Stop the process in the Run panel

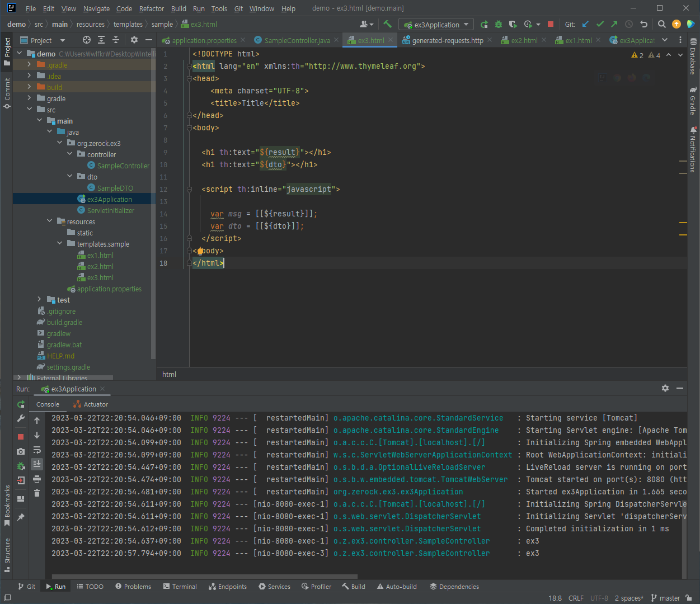[21, 437]
